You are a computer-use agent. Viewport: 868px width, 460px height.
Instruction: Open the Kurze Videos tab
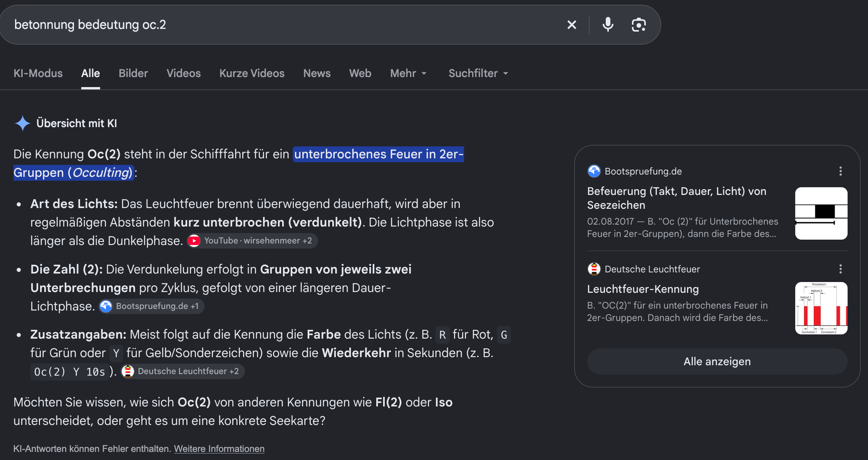[252, 73]
